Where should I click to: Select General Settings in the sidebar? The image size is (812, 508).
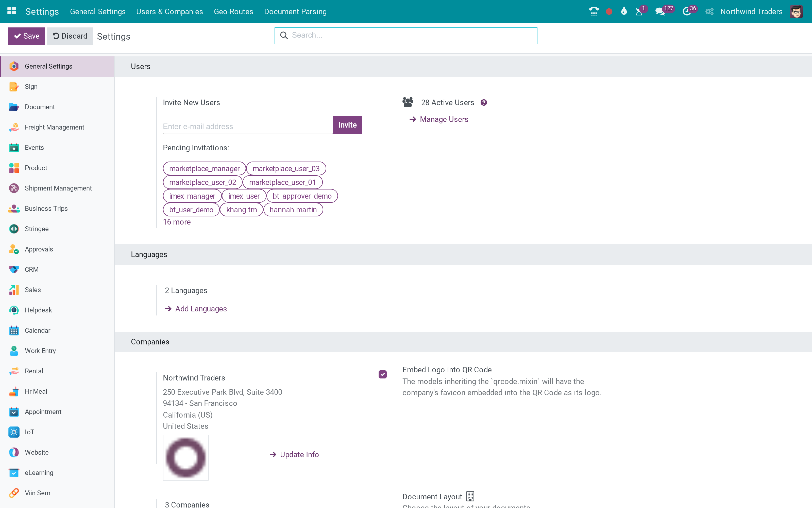[x=57, y=67]
